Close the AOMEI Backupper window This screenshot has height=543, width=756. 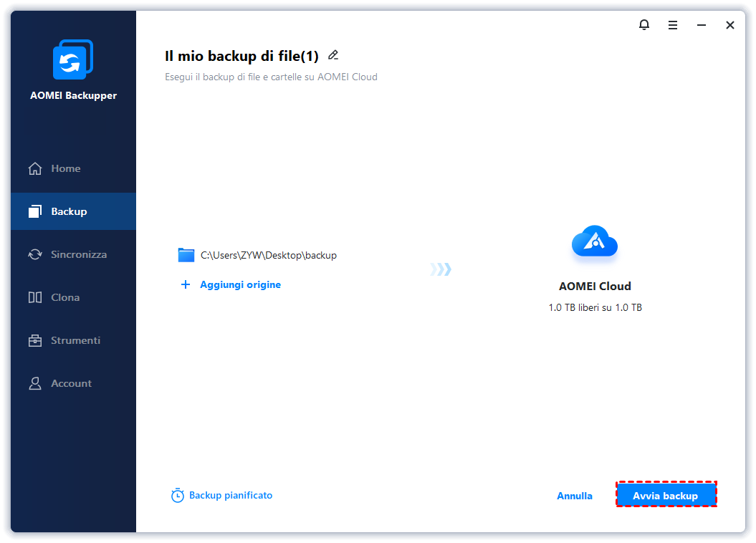point(730,25)
